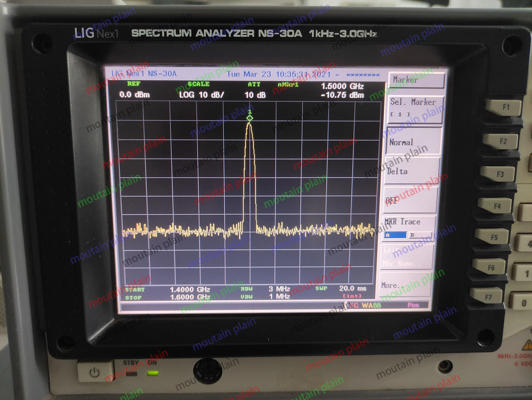The width and height of the screenshot is (532, 400).
Task: Click the VBW 1 MHz value
Action: click(279, 296)
